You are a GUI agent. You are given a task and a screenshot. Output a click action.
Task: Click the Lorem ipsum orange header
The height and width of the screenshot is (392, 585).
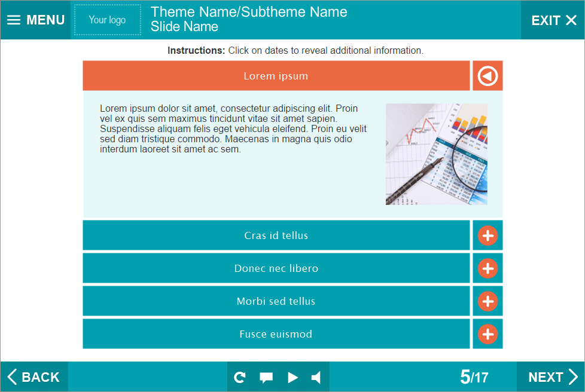click(x=276, y=76)
